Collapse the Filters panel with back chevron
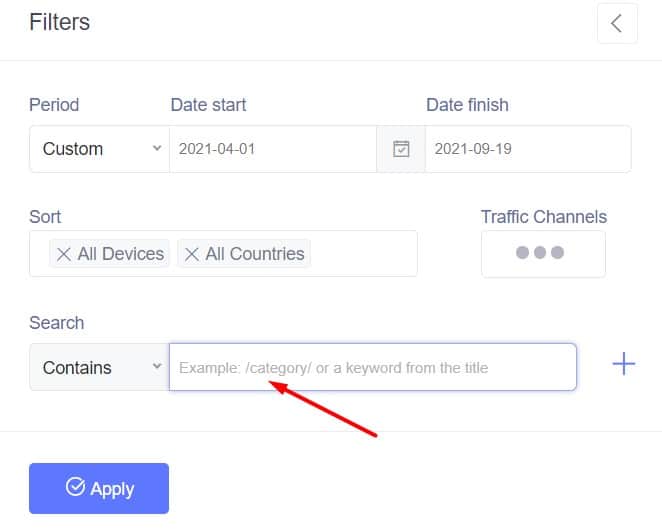Image resolution: width=662 pixels, height=529 pixels. pos(617,23)
